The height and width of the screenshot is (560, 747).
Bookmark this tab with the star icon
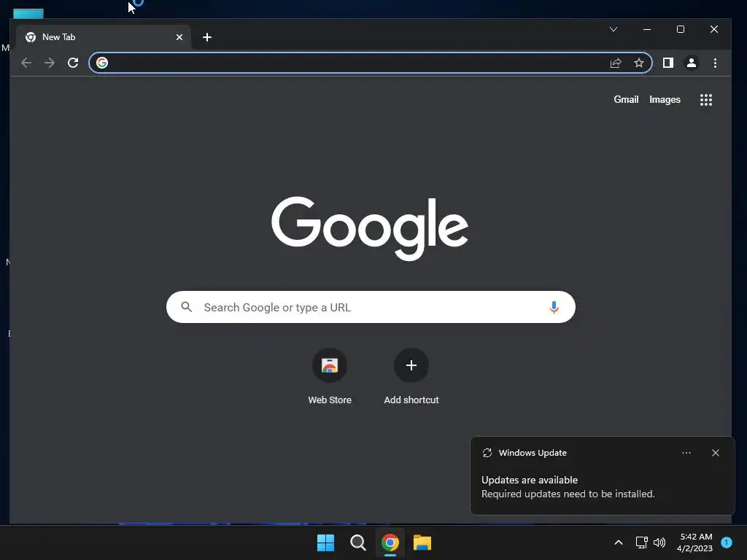[x=639, y=63]
